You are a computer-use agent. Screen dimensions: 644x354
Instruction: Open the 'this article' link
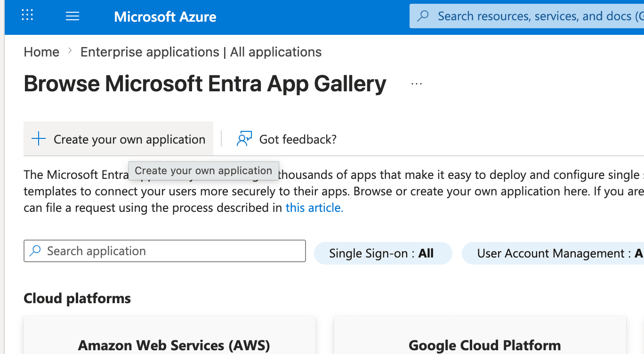[314, 208]
